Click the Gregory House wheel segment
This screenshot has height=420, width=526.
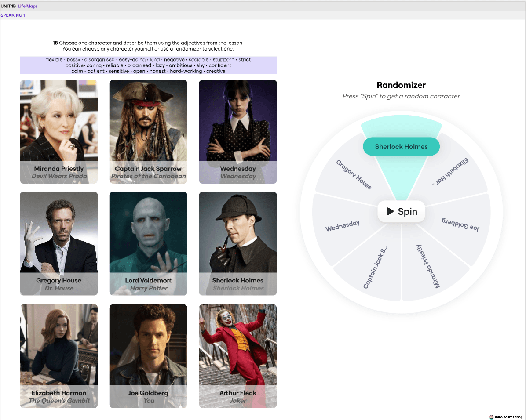coord(354,175)
